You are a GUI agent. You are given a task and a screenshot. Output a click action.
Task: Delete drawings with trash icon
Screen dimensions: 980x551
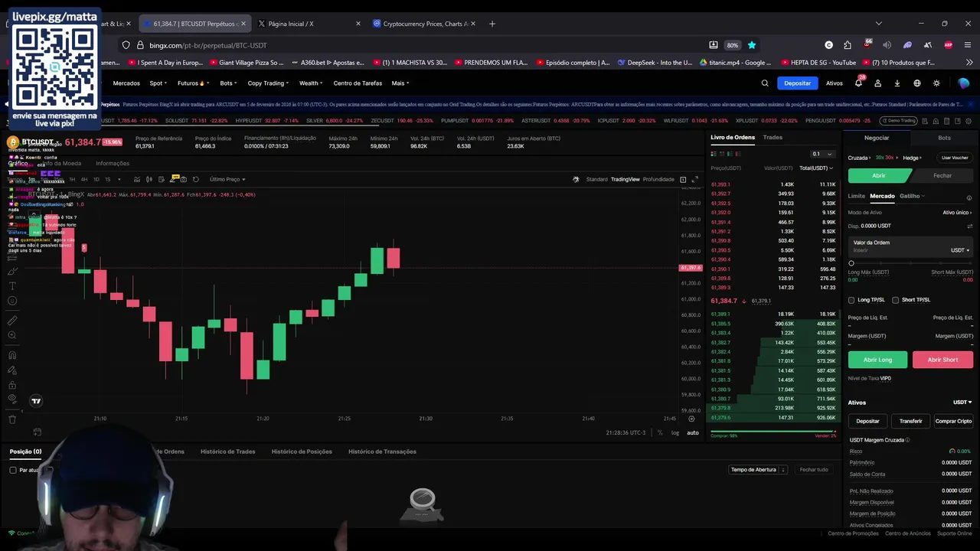click(12, 419)
